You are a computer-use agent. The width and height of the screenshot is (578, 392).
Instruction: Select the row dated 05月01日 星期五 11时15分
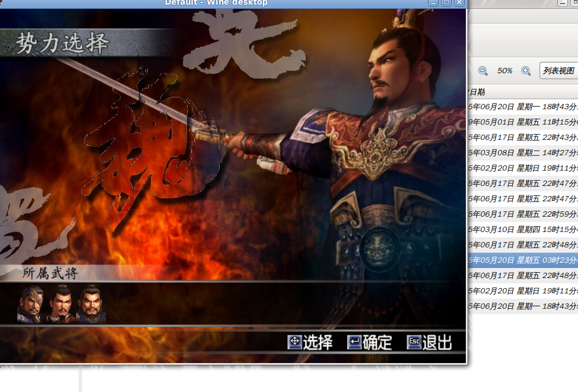click(523, 122)
